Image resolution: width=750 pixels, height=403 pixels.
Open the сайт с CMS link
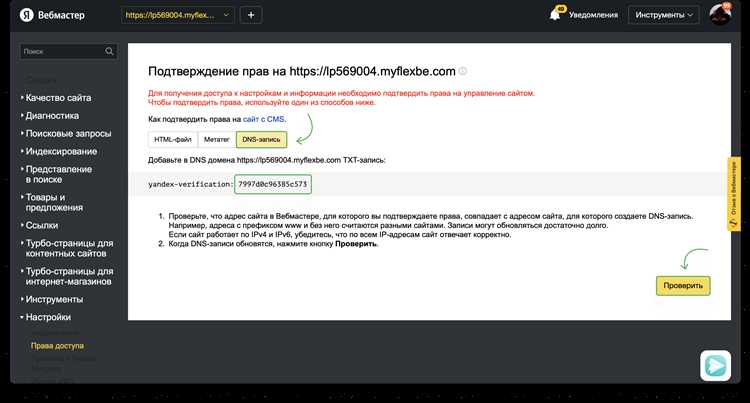[264, 119]
